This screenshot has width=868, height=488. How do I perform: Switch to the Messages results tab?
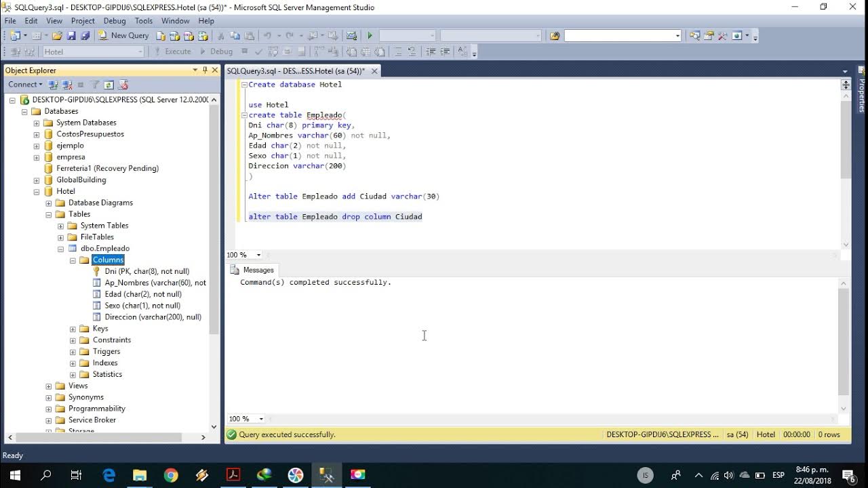coord(252,270)
